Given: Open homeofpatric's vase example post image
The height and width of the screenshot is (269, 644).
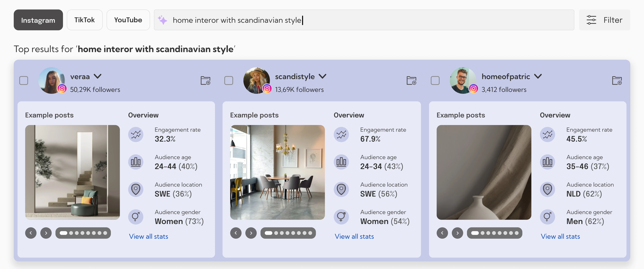Looking at the screenshot, I should pos(484,172).
